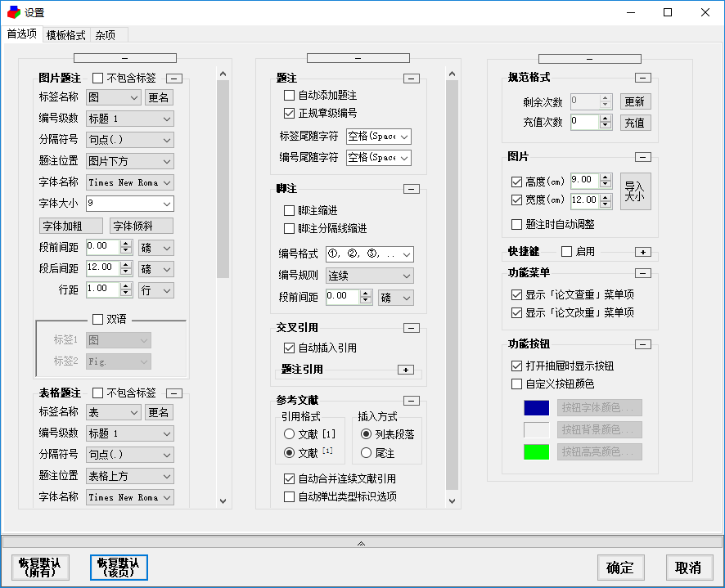Open the 题注位置 dropdown showing 图片下方
This screenshot has width=725, height=588.
[x=130, y=161]
